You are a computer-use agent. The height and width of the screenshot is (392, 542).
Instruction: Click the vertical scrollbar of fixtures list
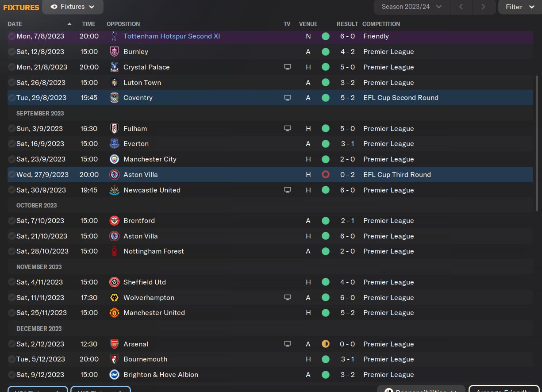tap(538, 177)
